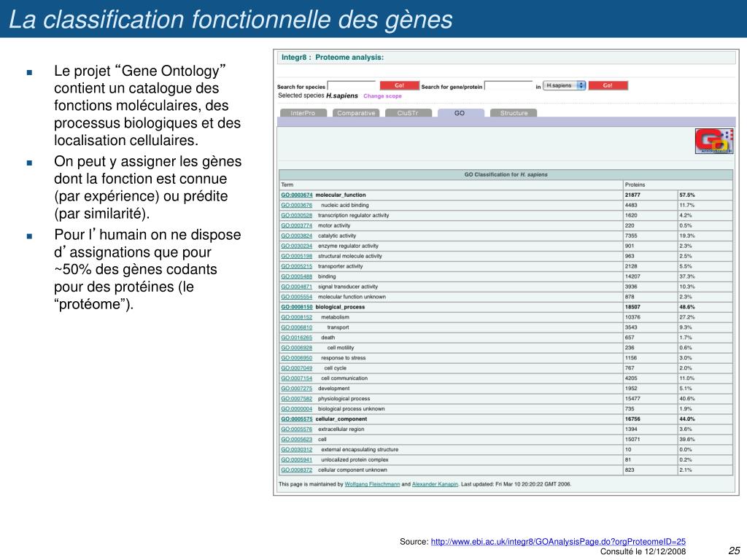Click Go! button next to H.sapiens dropdown
The height and width of the screenshot is (560, 747).
point(608,86)
